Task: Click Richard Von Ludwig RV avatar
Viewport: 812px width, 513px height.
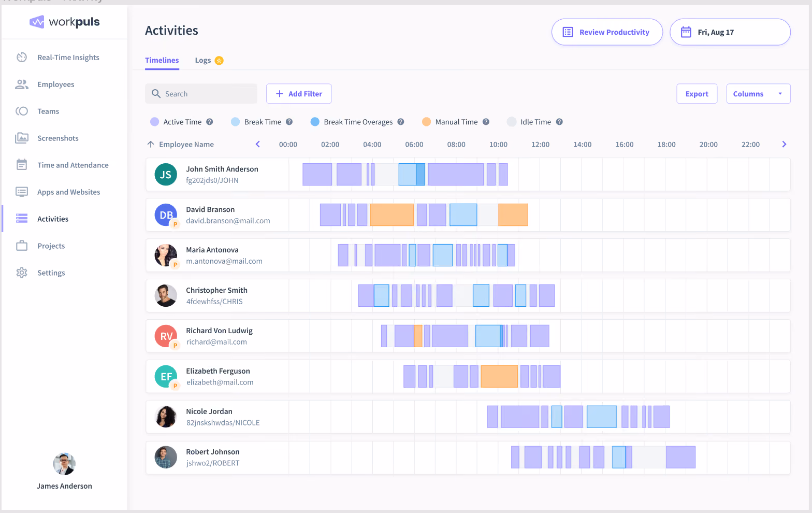Action: click(x=166, y=336)
